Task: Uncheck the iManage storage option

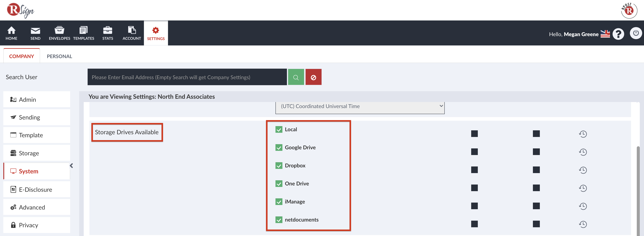Action: tap(279, 202)
